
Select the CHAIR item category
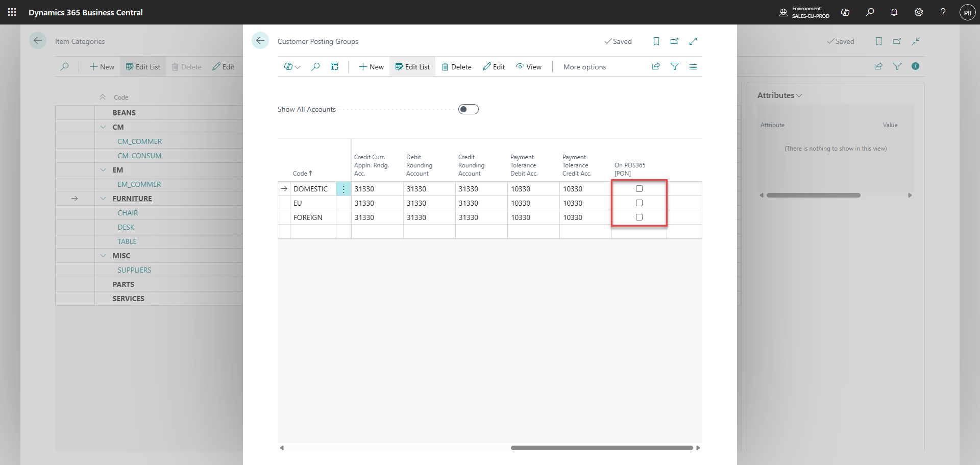click(x=128, y=213)
